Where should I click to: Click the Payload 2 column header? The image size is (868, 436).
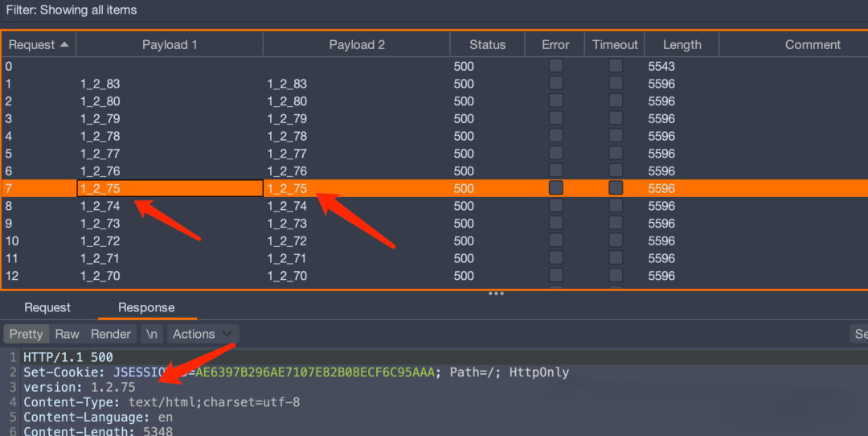point(357,45)
